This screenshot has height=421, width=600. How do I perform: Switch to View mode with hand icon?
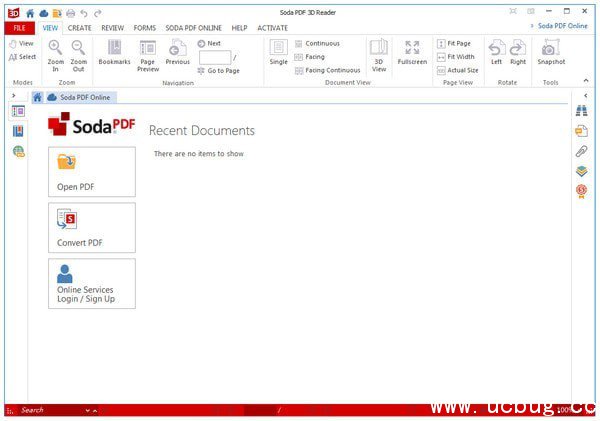(21, 44)
